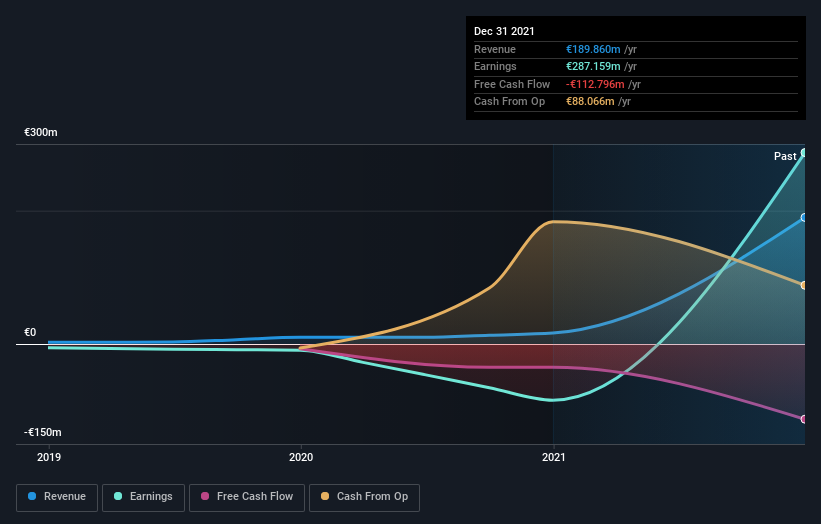The image size is (821, 524).
Task: Toggle the Free Cash Flow legend button
Action: tap(247, 497)
